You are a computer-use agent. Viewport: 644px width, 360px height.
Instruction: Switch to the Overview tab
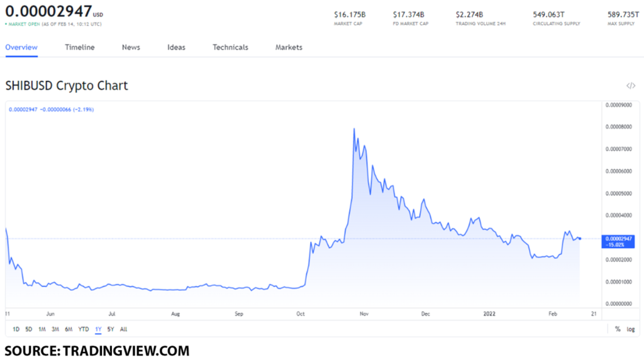pyautogui.click(x=21, y=47)
